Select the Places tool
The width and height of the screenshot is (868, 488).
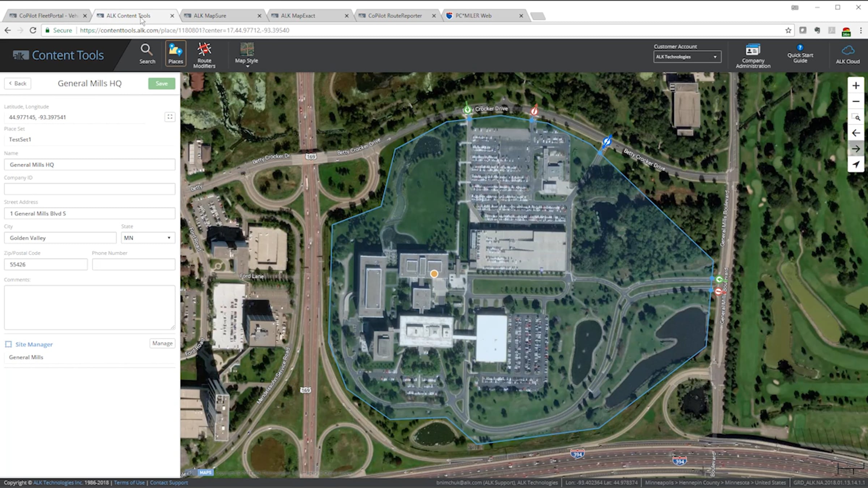tap(176, 53)
